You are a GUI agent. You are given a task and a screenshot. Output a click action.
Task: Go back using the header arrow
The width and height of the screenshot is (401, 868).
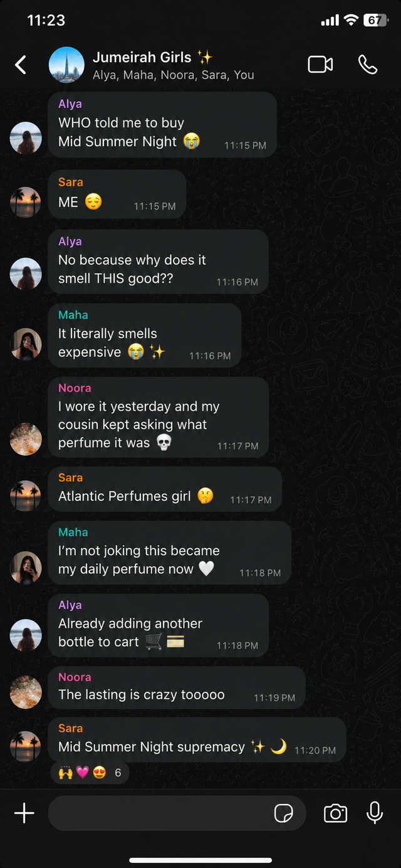[x=21, y=65]
